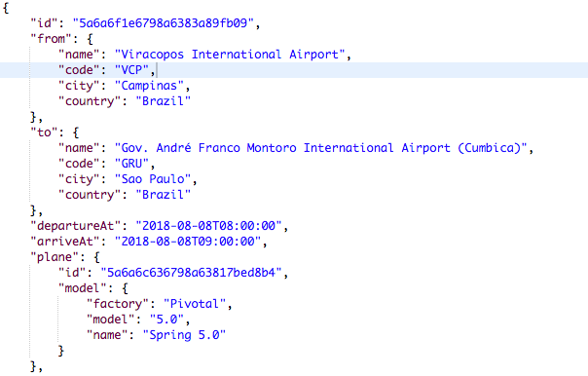
Task: Click the "Campinas" city value
Action: pos(149,86)
